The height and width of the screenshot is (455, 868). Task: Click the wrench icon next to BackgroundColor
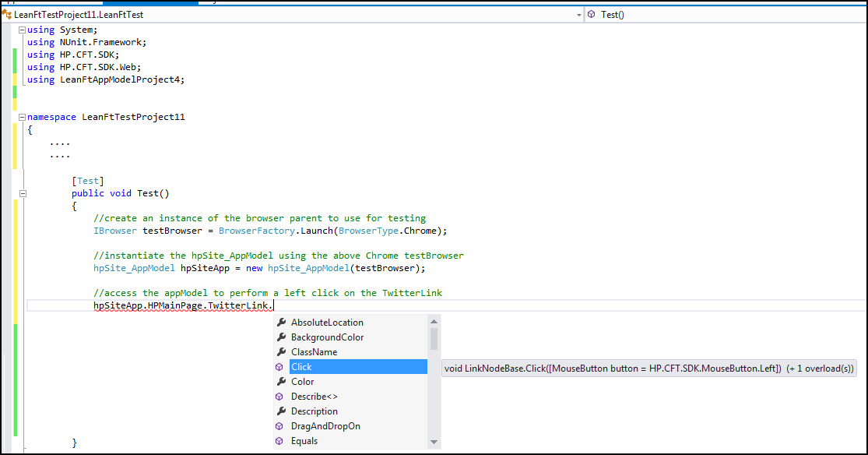tap(281, 337)
